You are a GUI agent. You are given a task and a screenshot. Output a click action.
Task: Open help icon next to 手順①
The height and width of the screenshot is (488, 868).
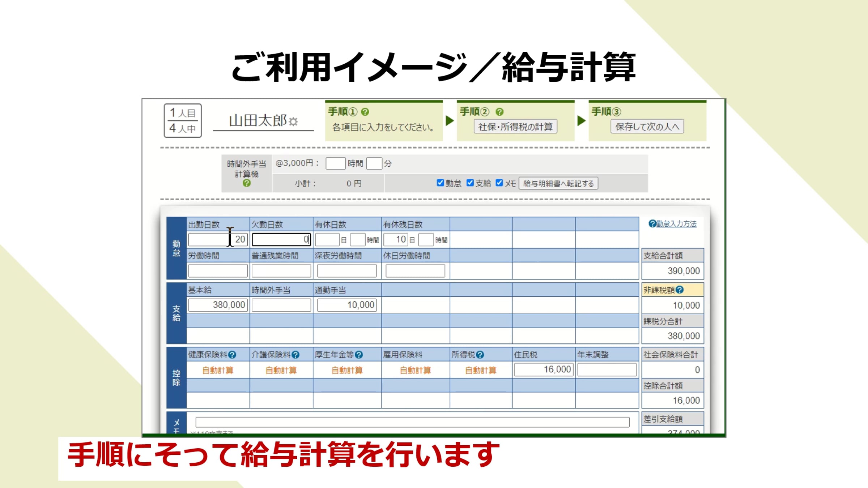pyautogui.click(x=365, y=112)
